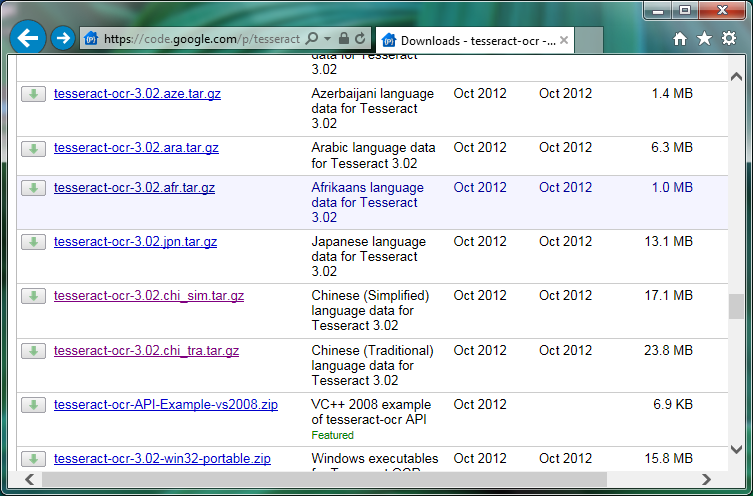Open the address bar autocomplete dropdown arrow
Image resolution: width=753 pixels, height=496 pixels.
click(x=328, y=38)
